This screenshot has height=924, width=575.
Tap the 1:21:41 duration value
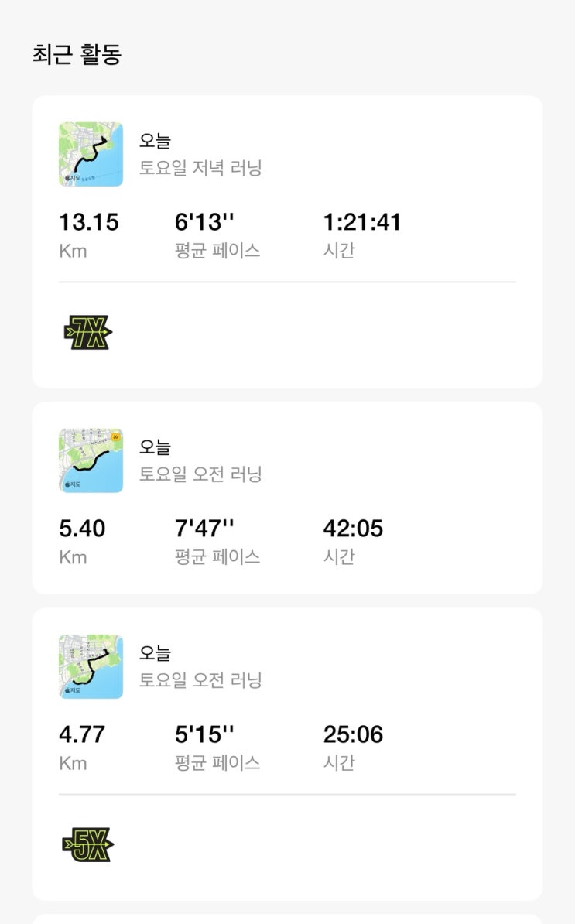point(362,223)
